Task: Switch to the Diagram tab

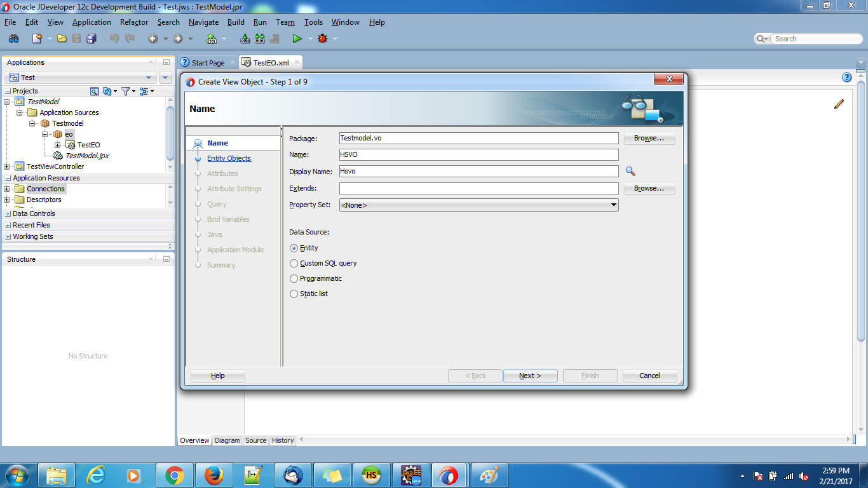Action: click(x=227, y=440)
